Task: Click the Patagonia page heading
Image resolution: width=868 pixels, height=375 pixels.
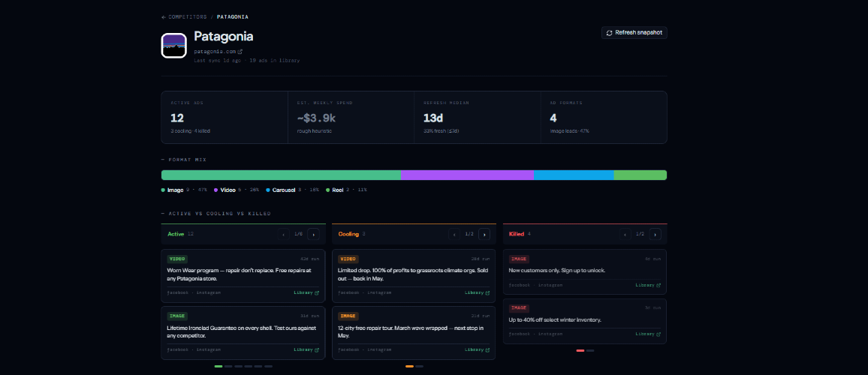Action: click(x=224, y=37)
